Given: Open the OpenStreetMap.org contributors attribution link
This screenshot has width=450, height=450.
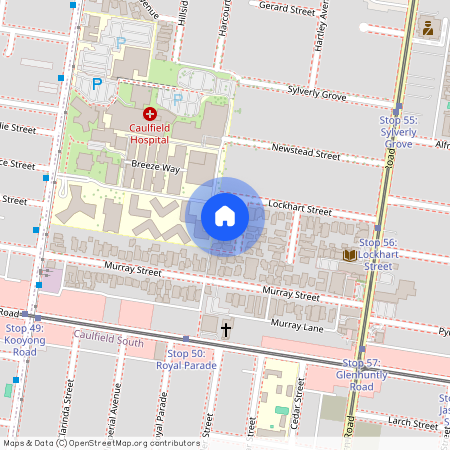Looking at the screenshot, I should click(x=134, y=443).
